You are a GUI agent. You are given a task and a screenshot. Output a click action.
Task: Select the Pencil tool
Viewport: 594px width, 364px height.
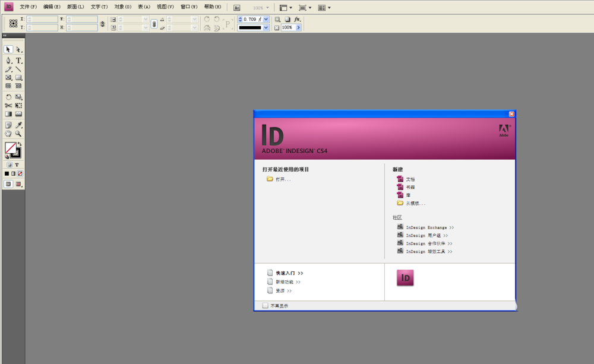[x=8, y=69]
